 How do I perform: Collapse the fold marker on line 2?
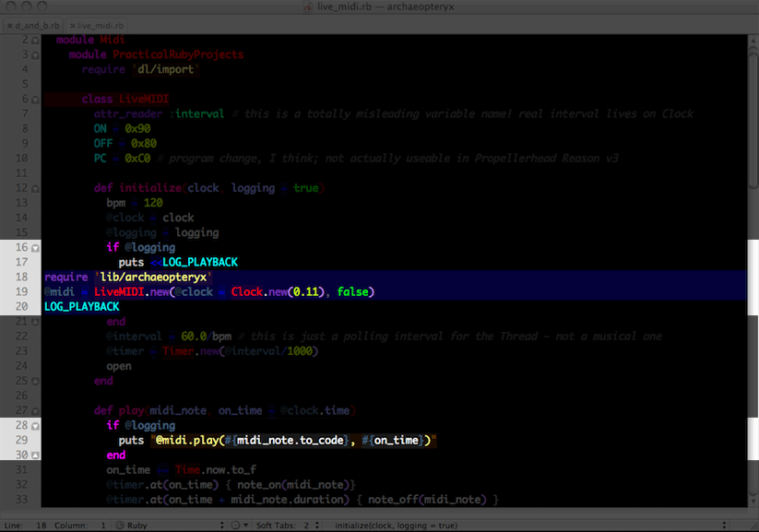click(35, 41)
